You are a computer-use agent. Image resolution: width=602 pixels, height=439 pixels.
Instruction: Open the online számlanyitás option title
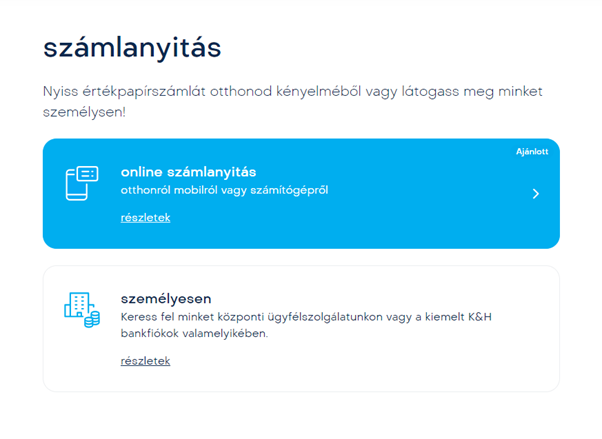pyautogui.click(x=188, y=172)
